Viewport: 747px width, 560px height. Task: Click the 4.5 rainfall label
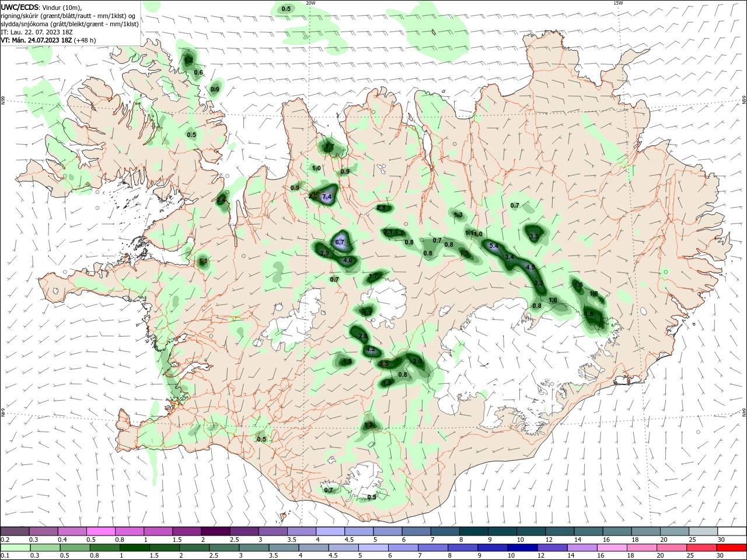[x=530, y=267]
